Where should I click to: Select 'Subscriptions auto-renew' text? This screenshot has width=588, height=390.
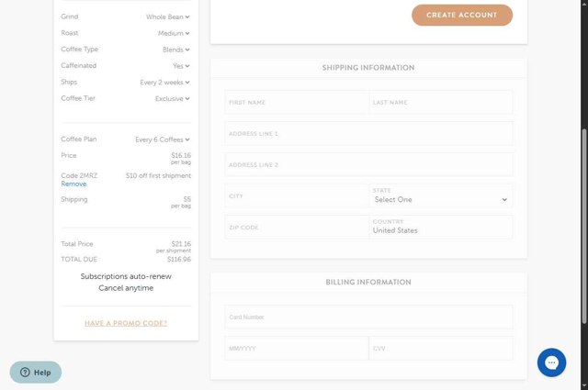(126, 276)
